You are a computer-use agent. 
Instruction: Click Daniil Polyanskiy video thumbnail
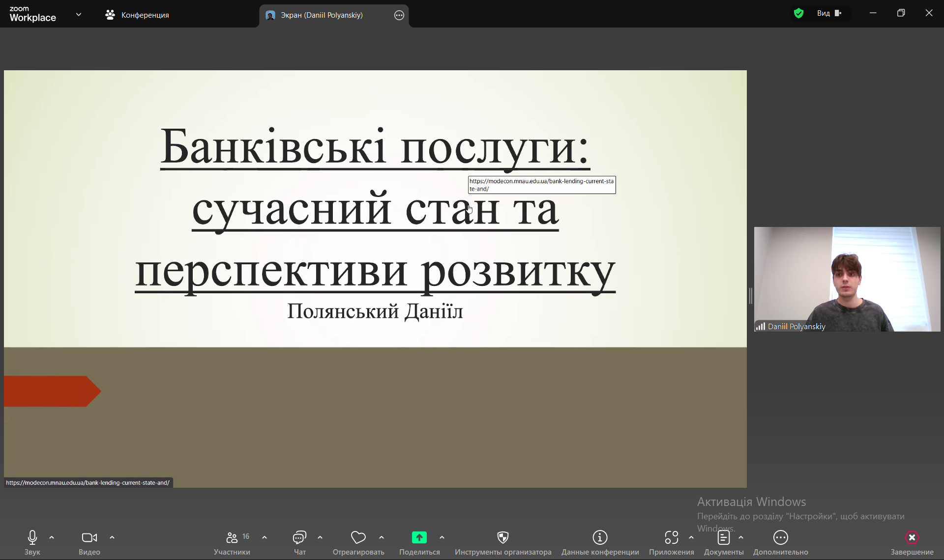tap(847, 279)
